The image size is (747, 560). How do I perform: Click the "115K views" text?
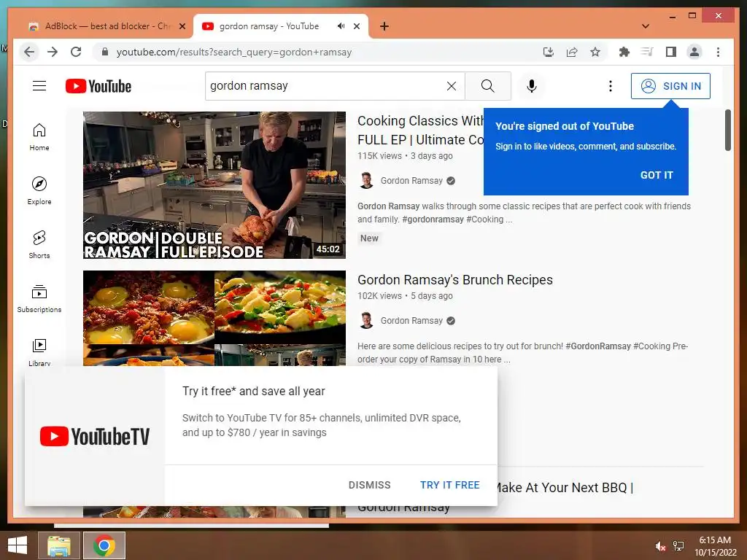(x=379, y=156)
